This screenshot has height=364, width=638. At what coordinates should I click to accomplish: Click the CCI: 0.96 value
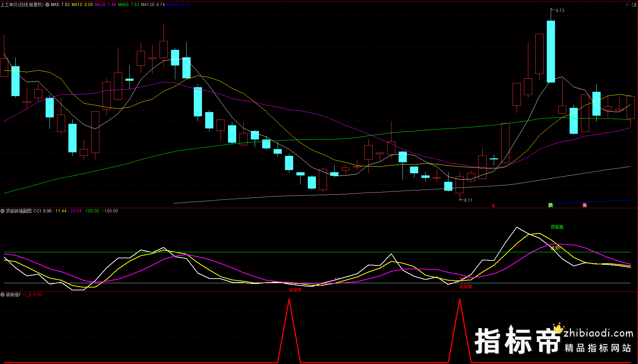pyautogui.click(x=42, y=211)
